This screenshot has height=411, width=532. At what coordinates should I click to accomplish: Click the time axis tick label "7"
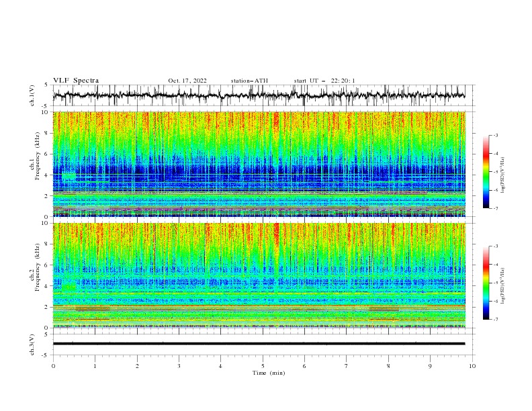(x=347, y=366)
